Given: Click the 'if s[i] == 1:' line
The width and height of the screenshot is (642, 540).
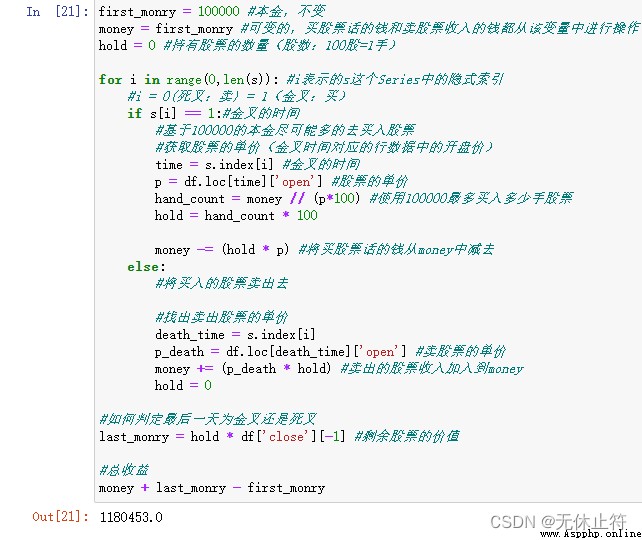Looking at the screenshot, I should pos(174,113).
